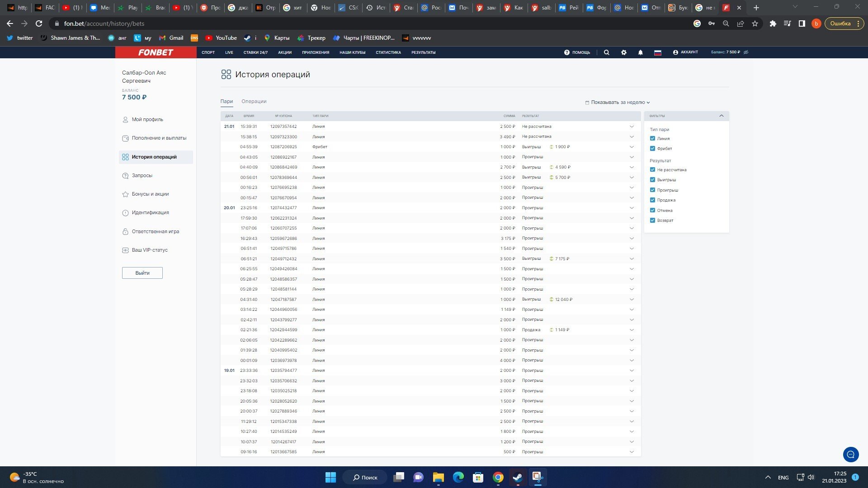Open settings gear icon in Fonbet header
The image size is (868, 488).
click(623, 52)
